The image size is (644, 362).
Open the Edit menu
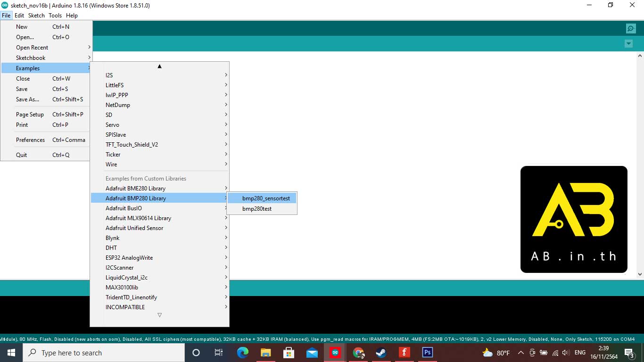tap(19, 16)
